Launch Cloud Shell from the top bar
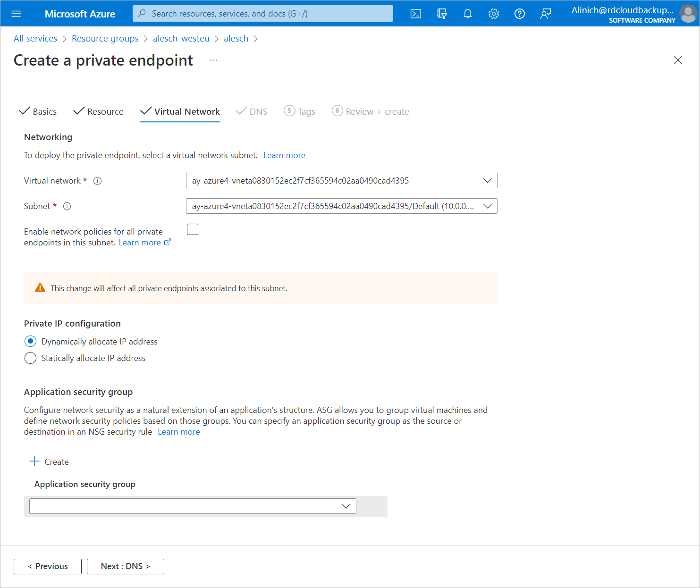 (416, 14)
